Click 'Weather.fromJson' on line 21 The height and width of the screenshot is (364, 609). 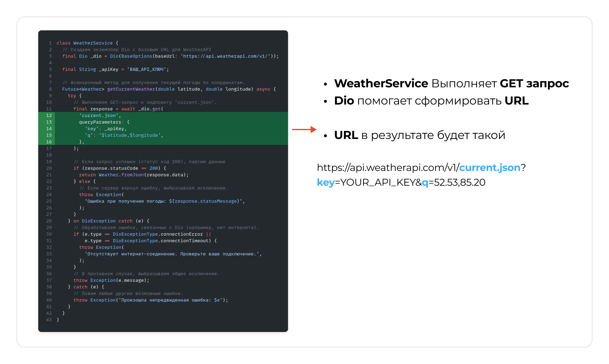click(x=121, y=175)
